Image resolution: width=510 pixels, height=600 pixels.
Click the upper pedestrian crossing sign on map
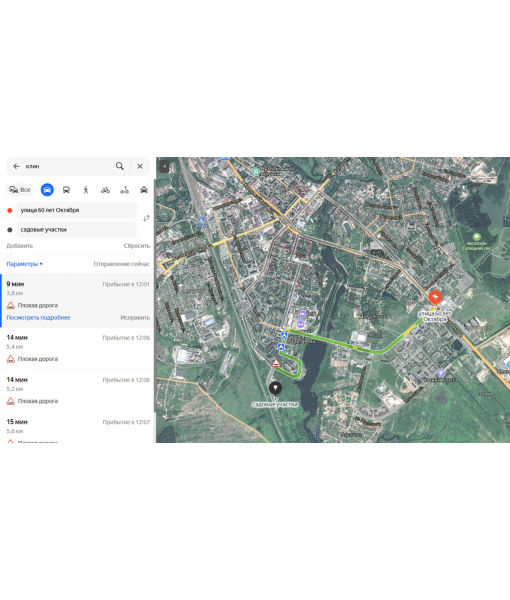pos(284,336)
